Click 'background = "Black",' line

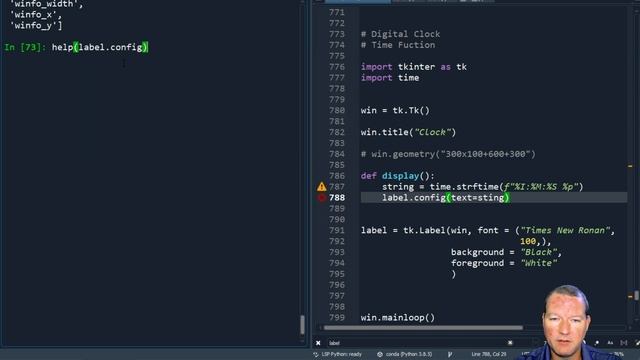pos(507,252)
